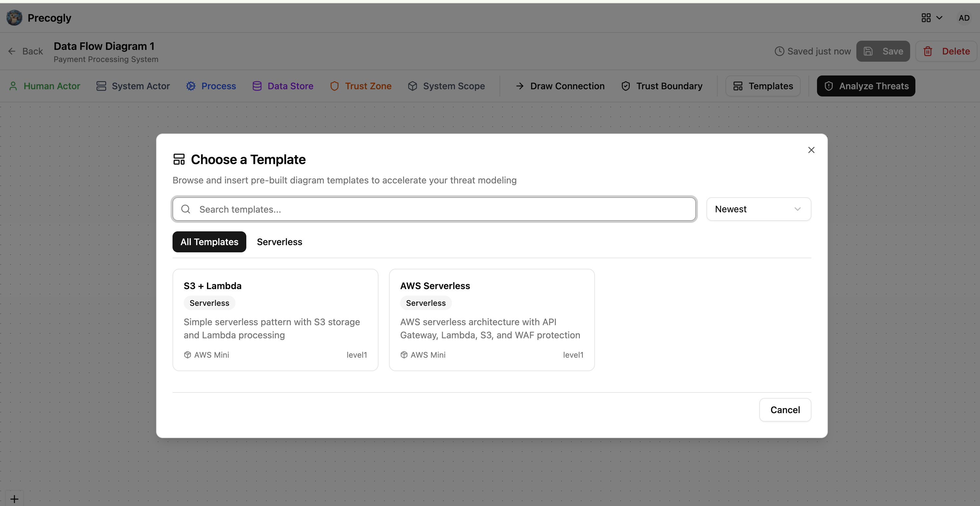Open the Templates toolbar button
This screenshot has width=980, height=506.
763,86
